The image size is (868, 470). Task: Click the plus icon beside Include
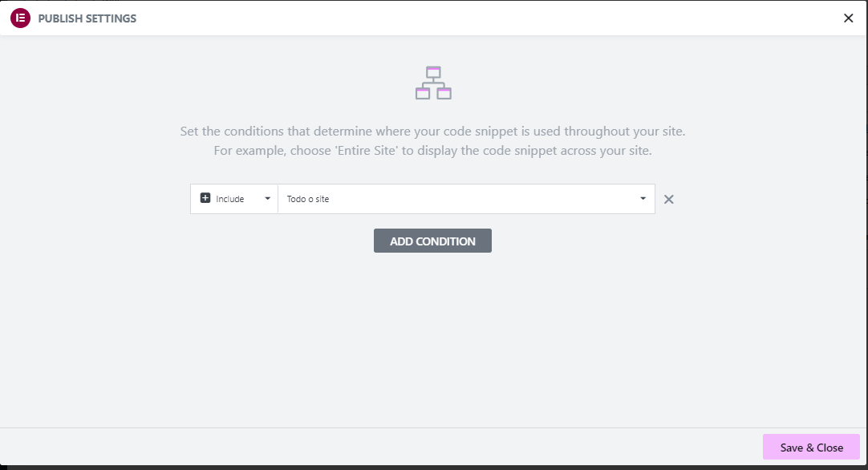[205, 199]
